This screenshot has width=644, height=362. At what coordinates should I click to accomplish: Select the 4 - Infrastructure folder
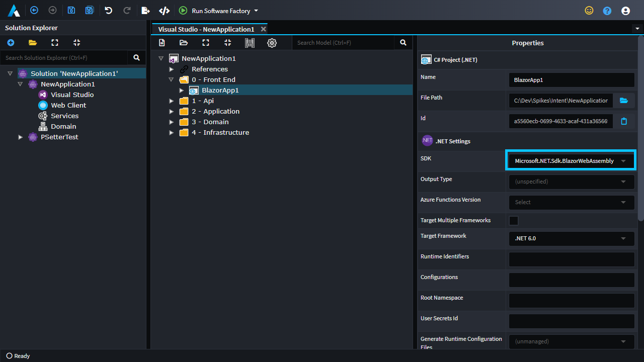coord(220,132)
